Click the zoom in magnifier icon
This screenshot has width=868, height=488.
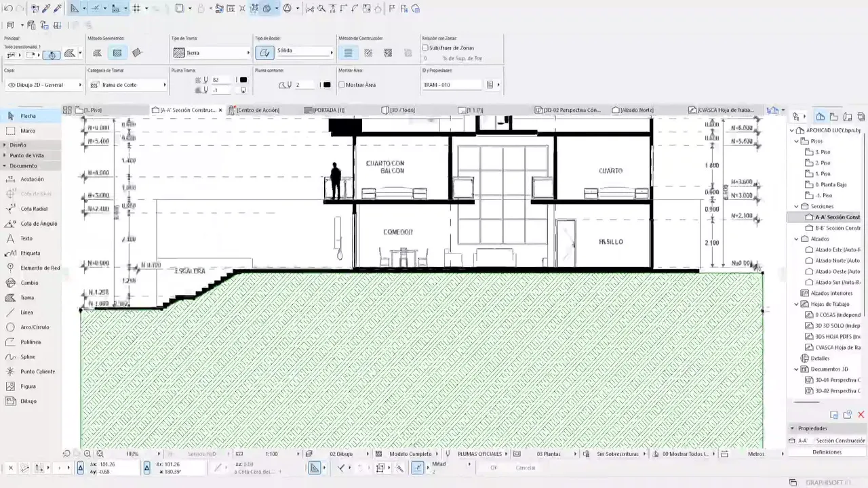pyautogui.click(x=87, y=453)
